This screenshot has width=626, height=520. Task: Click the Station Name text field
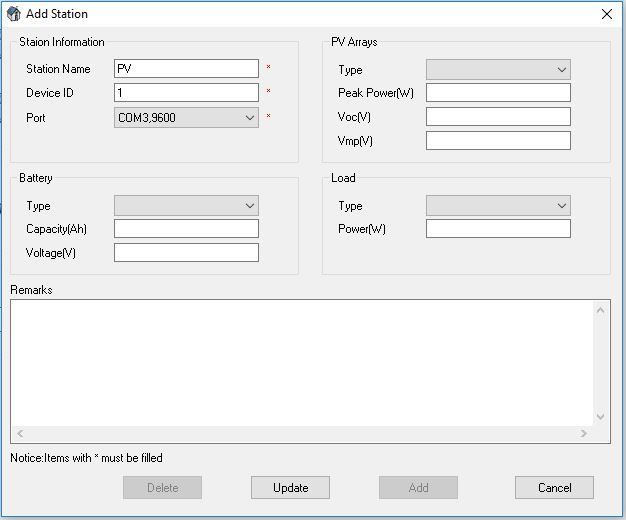[x=186, y=69]
